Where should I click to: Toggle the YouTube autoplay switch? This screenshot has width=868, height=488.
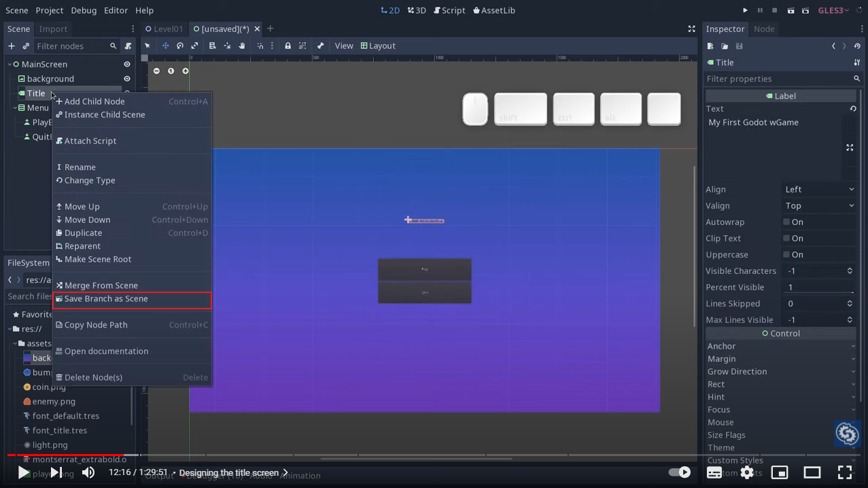[x=679, y=472]
